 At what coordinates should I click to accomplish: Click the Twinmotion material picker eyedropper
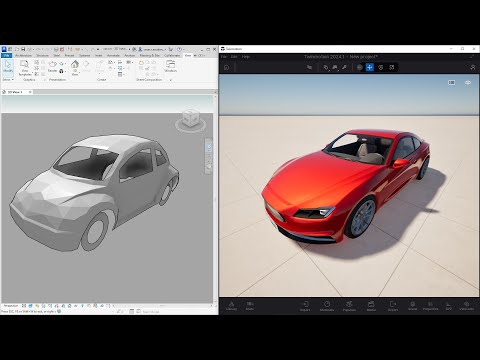(344, 67)
